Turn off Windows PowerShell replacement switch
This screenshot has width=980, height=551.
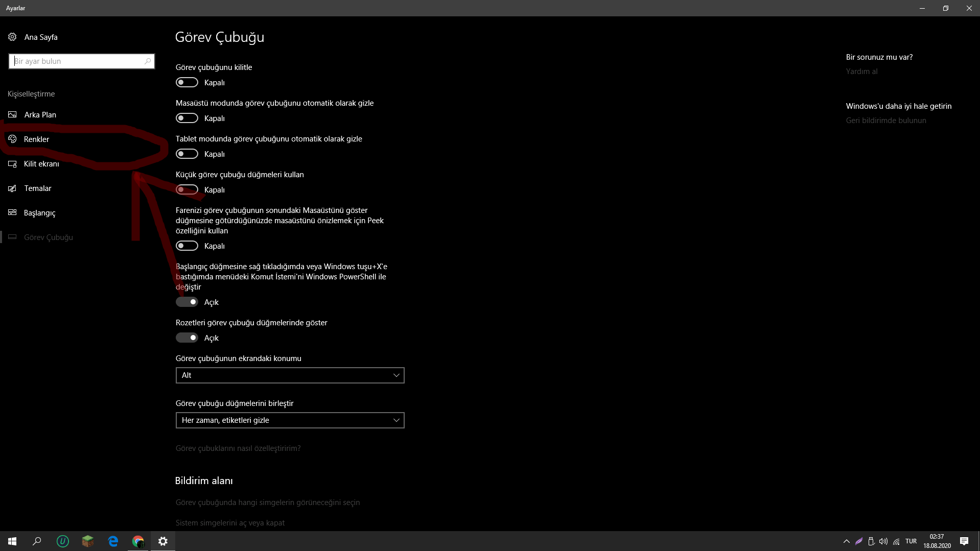click(187, 302)
